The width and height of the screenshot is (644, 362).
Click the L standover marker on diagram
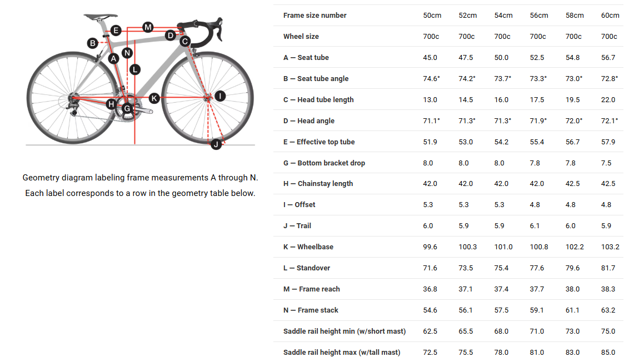135,69
